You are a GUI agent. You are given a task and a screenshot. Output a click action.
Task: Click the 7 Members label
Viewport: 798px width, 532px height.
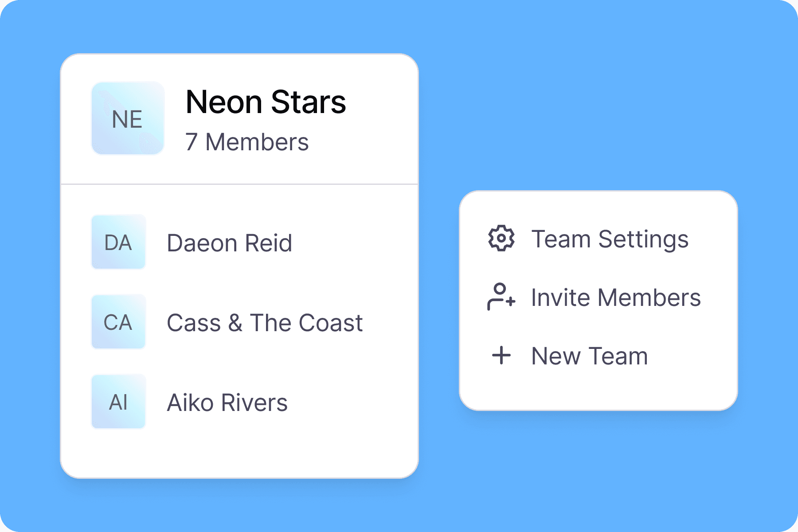(x=246, y=142)
